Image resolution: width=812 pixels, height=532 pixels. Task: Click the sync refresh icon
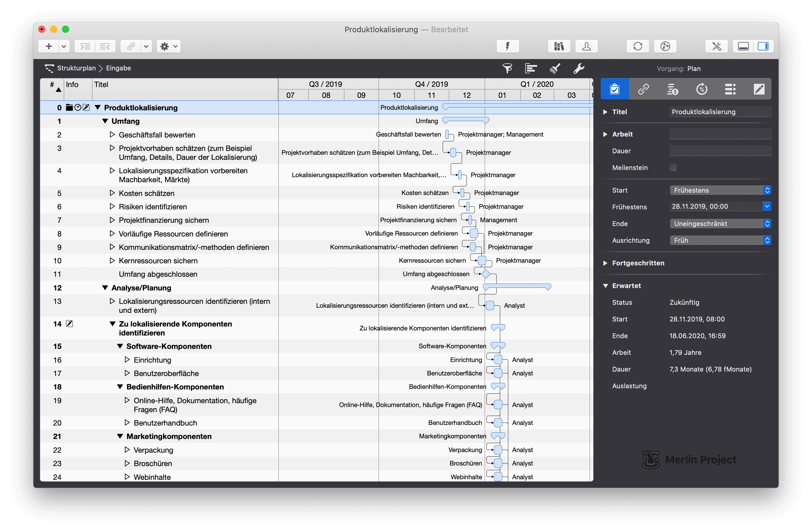pyautogui.click(x=637, y=46)
